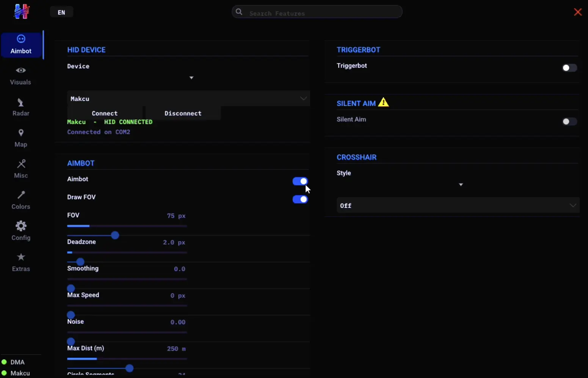Enable the Triggerbot toggle
The image size is (588, 378).
tap(569, 68)
